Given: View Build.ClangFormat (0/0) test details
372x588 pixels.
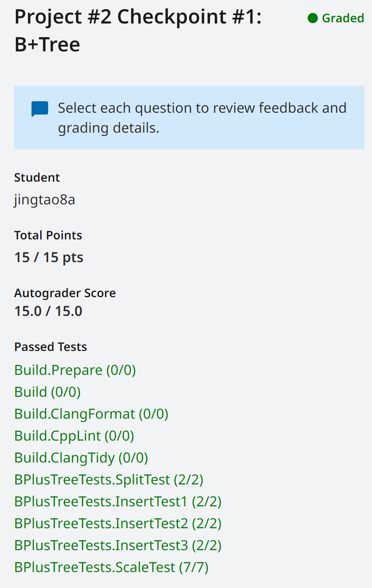Looking at the screenshot, I should pos(91,414).
